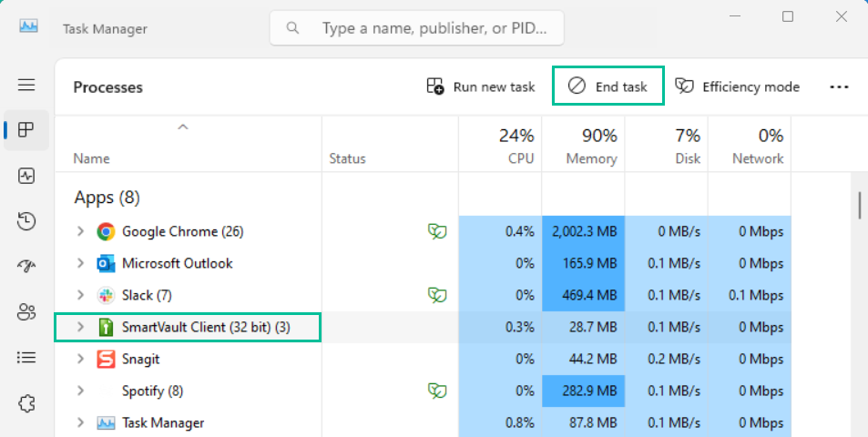
Task: Select the Microsoft Outlook row name
Action: click(177, 263)
